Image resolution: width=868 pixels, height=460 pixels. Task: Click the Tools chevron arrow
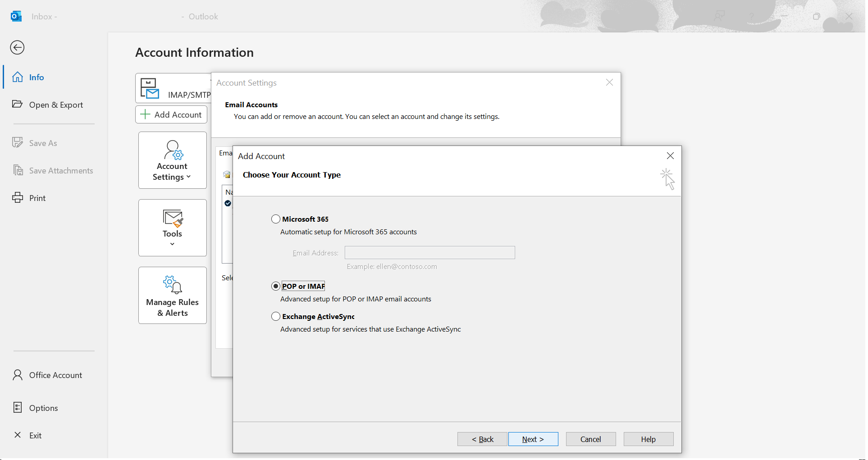172,244
